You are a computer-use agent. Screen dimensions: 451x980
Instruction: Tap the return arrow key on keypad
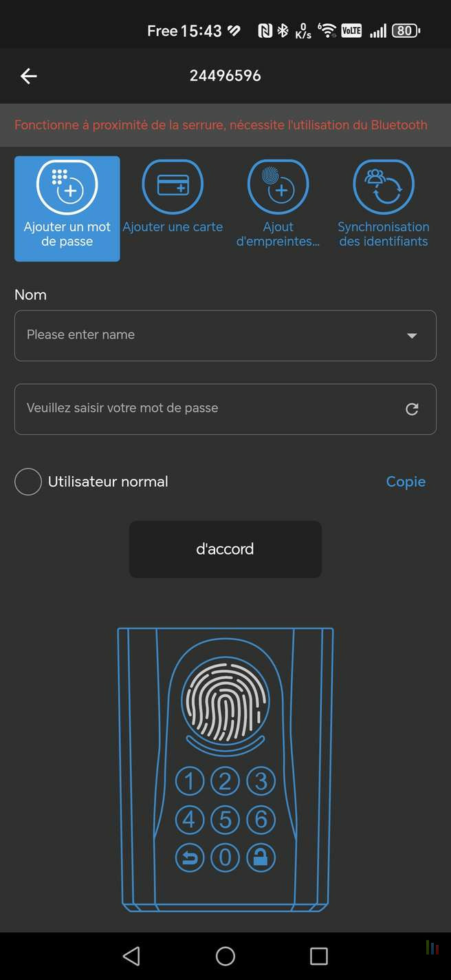pyautogui.click(x=190, y=857)
